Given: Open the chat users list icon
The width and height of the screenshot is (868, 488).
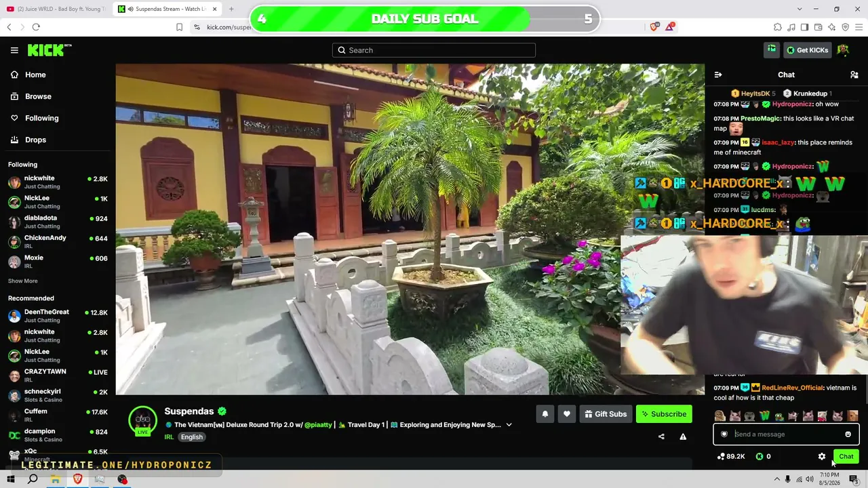Looking at the screenshot, I should pos(854,75).
